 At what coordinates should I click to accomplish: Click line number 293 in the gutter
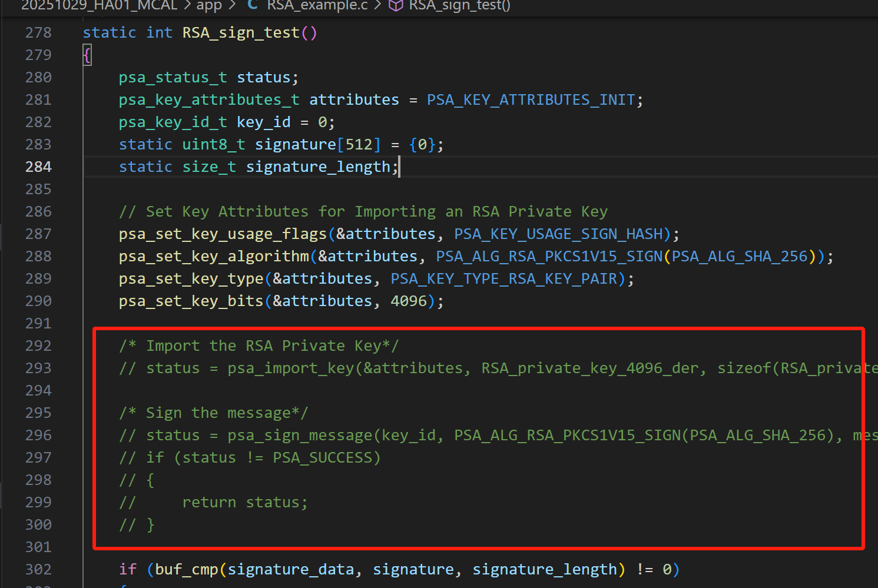pyautogui.click(x=38, y=368)
